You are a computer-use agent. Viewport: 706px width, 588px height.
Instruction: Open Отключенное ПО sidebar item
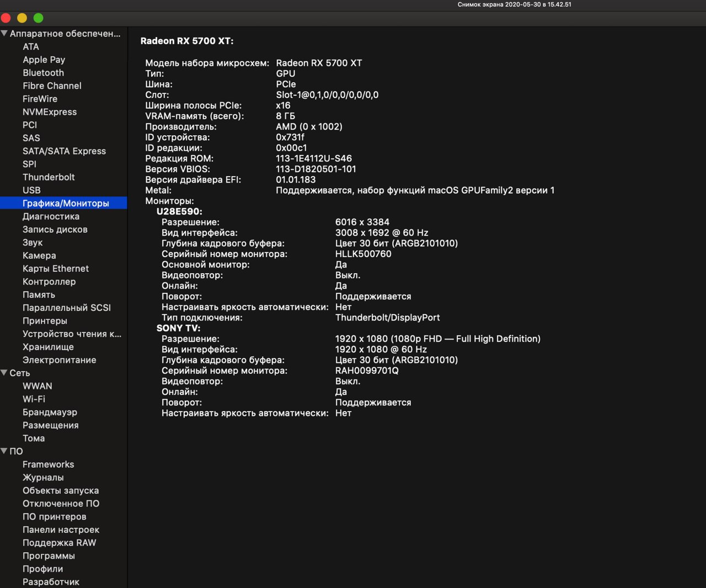pos(61,504)
